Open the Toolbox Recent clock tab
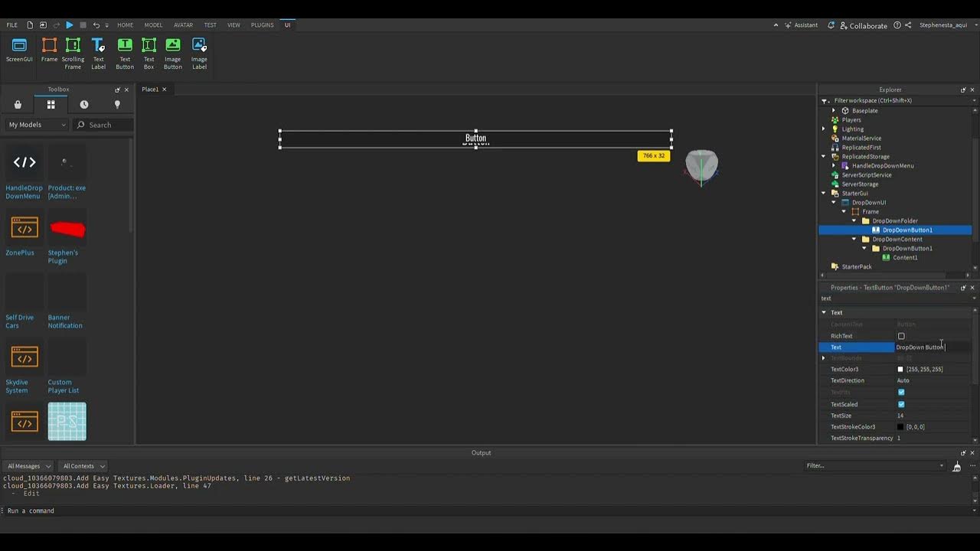This screenshot has width=980, height=551. [84, 104]
